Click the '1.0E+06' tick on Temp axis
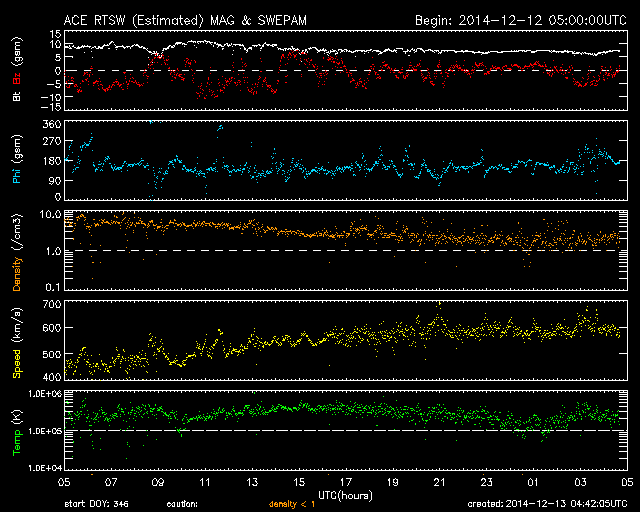The width and height of the screenshot is (640, 512). pyautogui.click(x=45, y=394)
